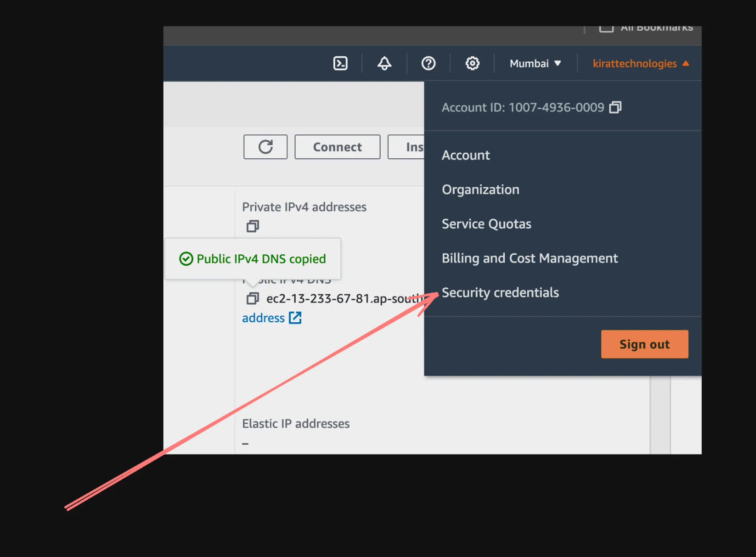Collapse the kirattechnologies account menu
The image size is (756, 557).
(x=641, y=63)
